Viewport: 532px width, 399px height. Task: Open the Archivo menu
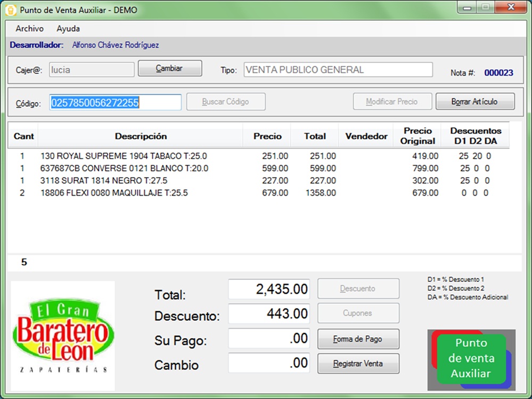tap(29, 29)
